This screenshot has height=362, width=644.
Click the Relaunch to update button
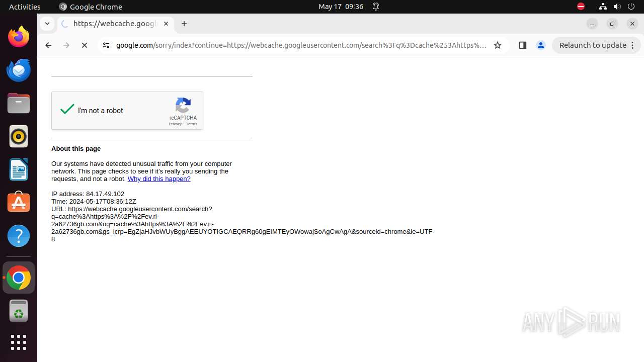[x=597, y=45]
